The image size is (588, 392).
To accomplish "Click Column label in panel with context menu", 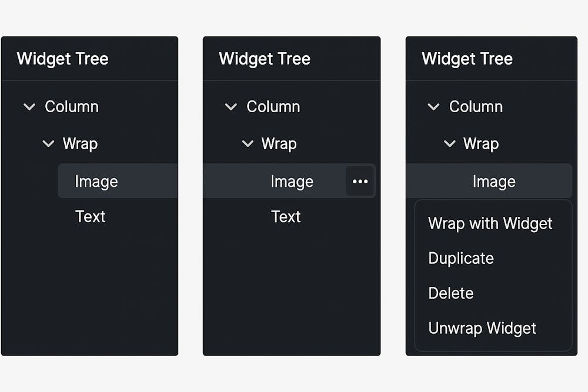I will click(x=476, y=107).
